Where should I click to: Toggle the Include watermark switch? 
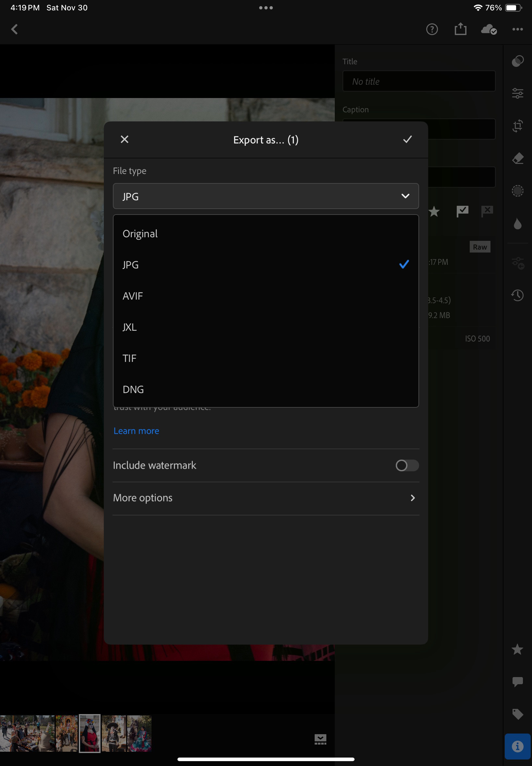(407, 465)
